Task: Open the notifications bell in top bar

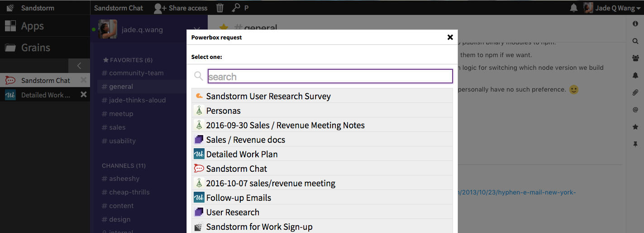Action: click(573, 8)
